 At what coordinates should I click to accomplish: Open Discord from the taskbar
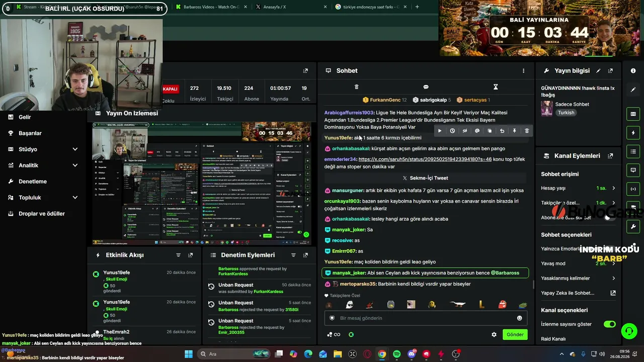click(412, 354)
